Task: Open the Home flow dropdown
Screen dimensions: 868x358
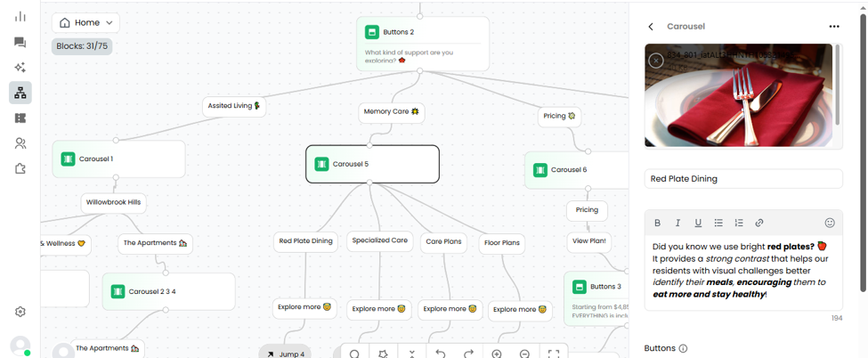Action: tap(85, 23)
